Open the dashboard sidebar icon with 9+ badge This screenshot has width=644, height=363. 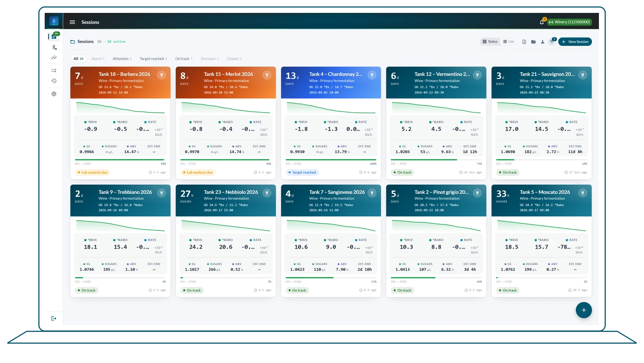point(54,36)
